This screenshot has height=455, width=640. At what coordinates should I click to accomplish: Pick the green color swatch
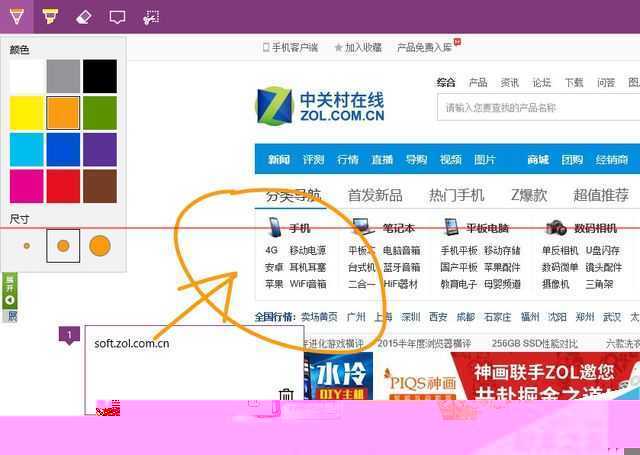(x=100, y=113)
